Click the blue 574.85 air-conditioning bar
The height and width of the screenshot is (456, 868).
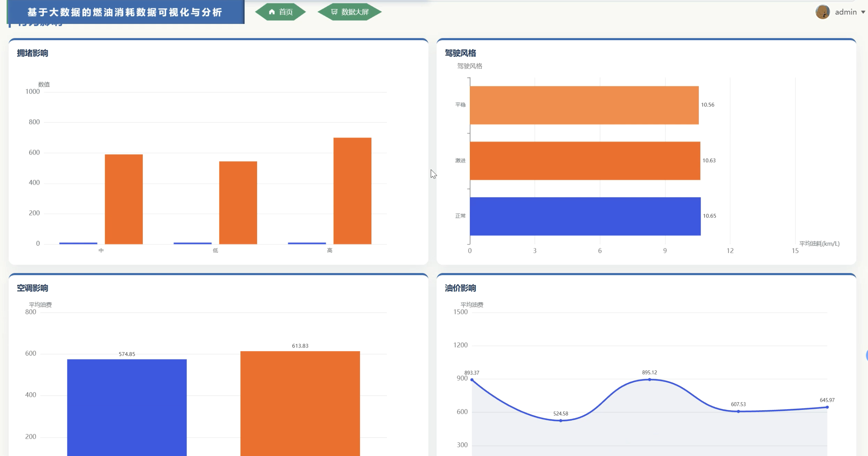coord(127,407)
